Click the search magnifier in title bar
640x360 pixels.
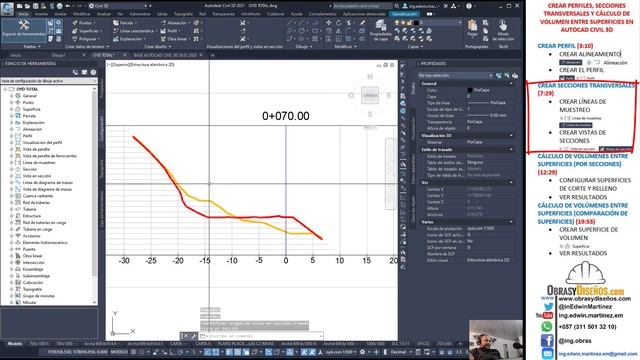[396, 6]
